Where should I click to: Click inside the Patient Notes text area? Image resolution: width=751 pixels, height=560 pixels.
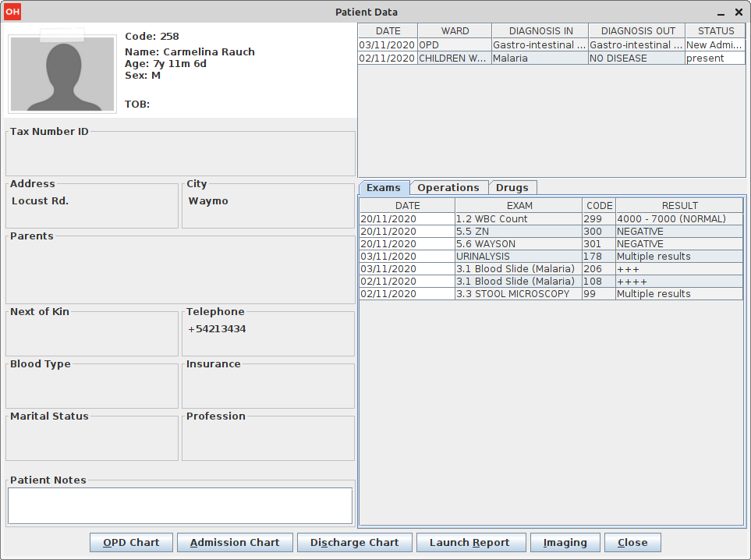(180, 505)
